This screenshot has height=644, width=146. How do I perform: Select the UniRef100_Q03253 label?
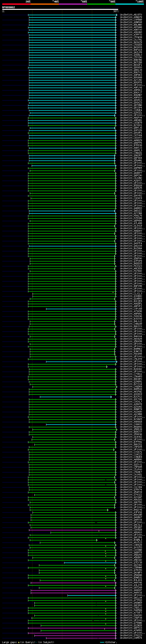[x=131, y=548]
